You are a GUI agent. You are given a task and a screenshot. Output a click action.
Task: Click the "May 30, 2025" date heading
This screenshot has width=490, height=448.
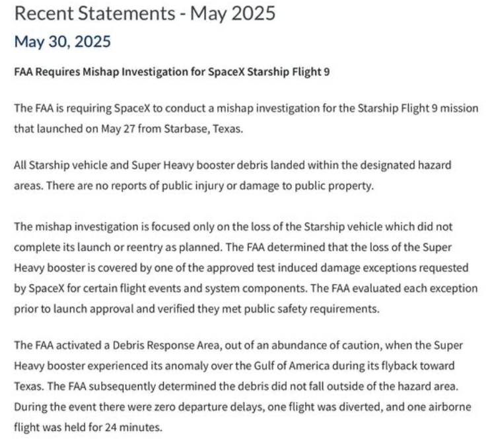click(63, 42)
